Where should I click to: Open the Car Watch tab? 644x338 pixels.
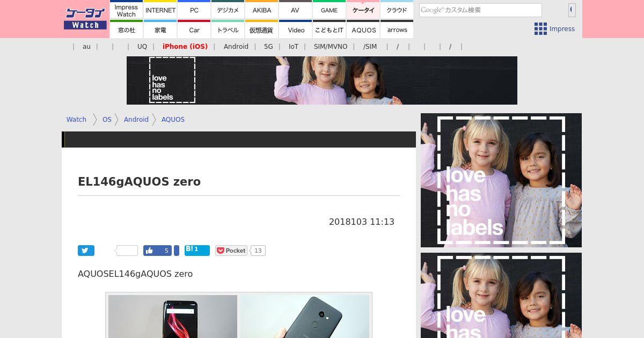(194, 30)
